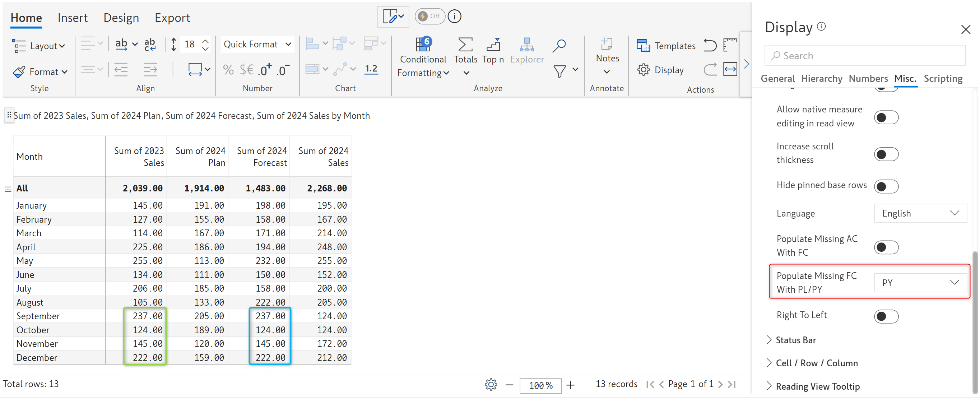
Task: Open the Layout dropdown
Action: point(38,46)
